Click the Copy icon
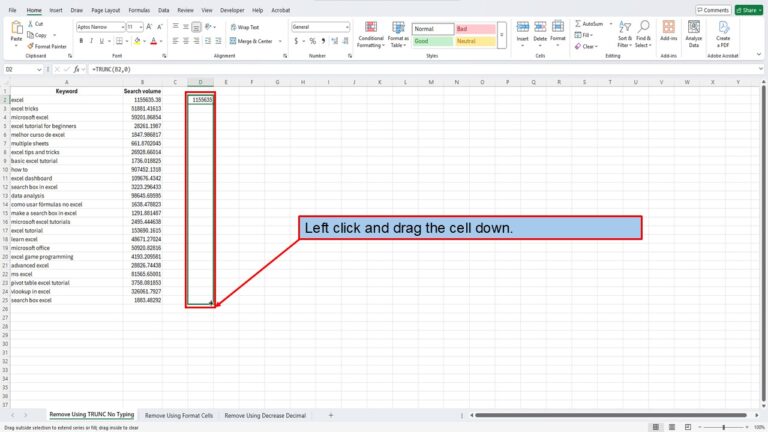This screenshot has height=432, width=768. click(30, 35)
